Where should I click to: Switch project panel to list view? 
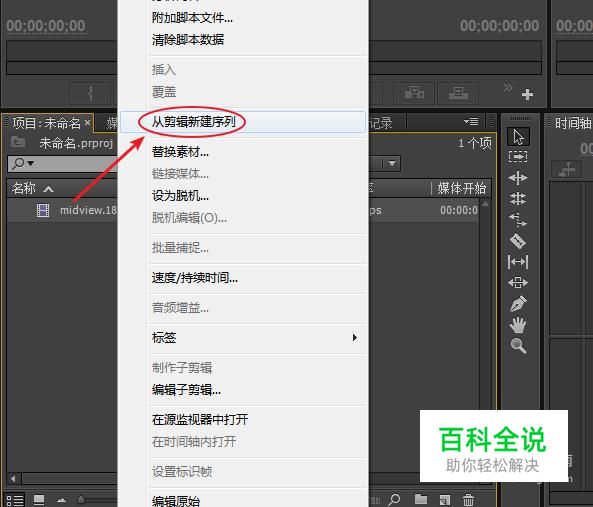[x=15, y=500]
